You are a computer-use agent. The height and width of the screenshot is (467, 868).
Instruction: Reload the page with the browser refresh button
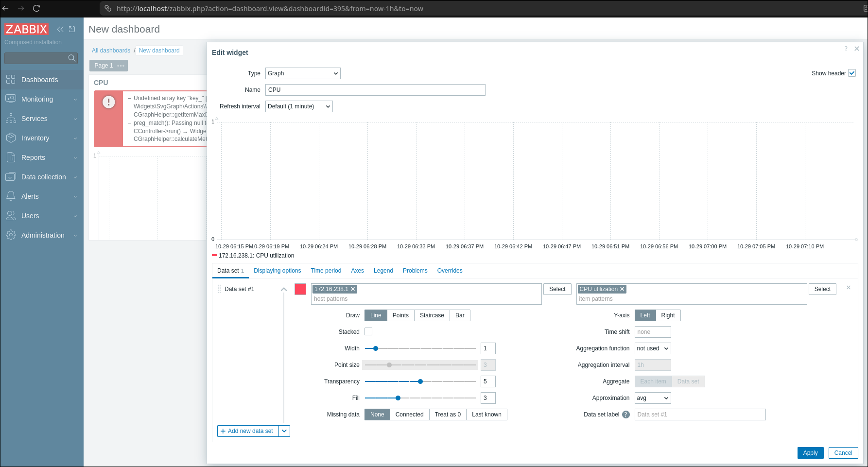point(36,8)
